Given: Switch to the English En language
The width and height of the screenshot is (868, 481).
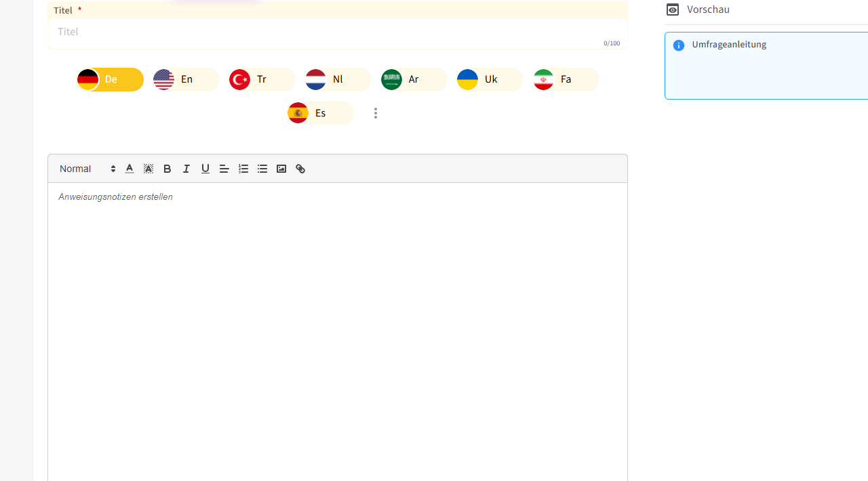Looking at the screenshot, I should click(x=186, y=79).
